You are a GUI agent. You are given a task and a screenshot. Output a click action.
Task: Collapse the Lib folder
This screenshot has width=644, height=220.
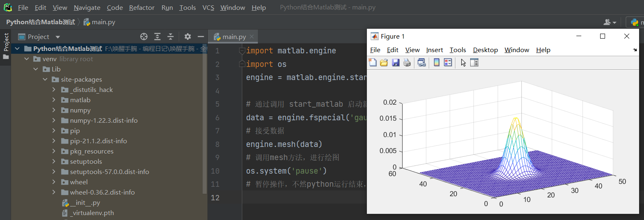pos(36,69)
